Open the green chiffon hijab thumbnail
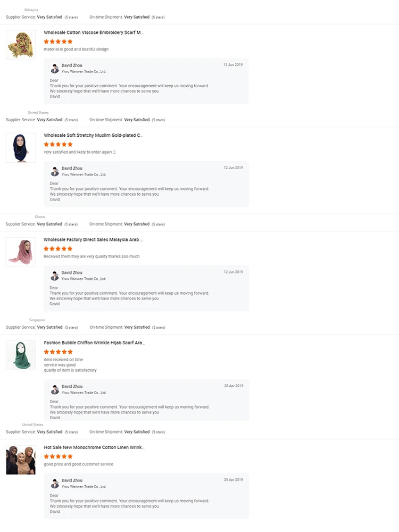Screen dimensions: 399x532 21,355
